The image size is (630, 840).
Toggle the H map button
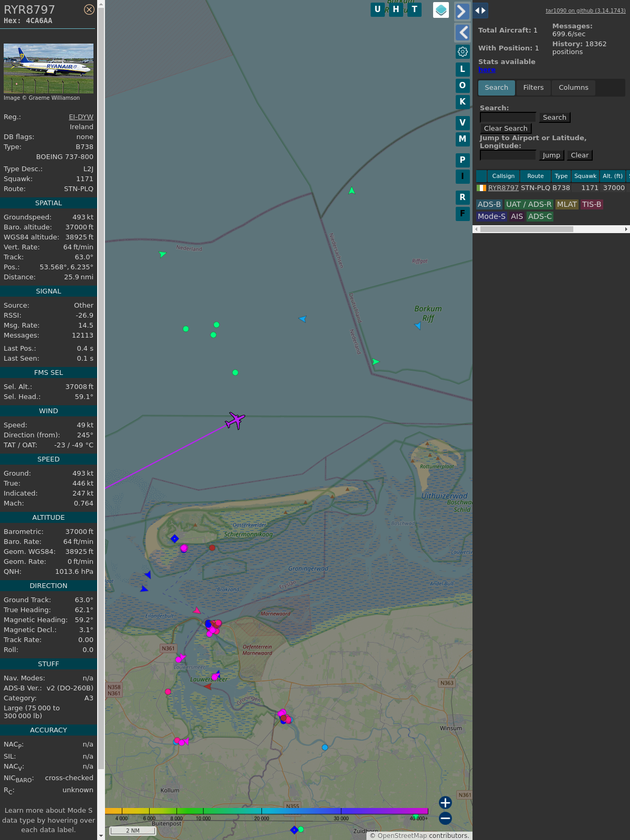point(396,9)
